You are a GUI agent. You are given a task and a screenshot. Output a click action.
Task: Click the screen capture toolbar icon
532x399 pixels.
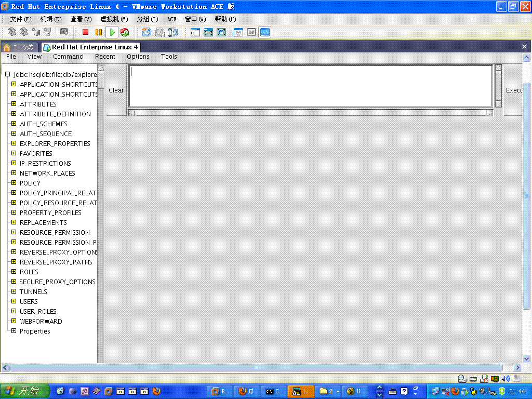click(x=64, y=32)
